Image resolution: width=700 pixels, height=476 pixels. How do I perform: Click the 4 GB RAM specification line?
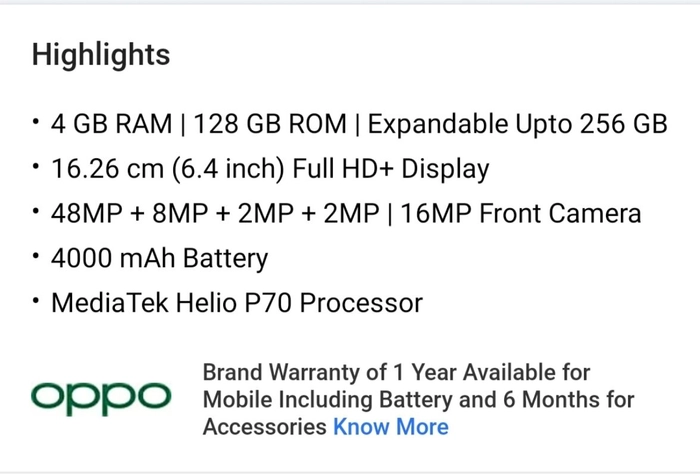(x=359, y=124)
